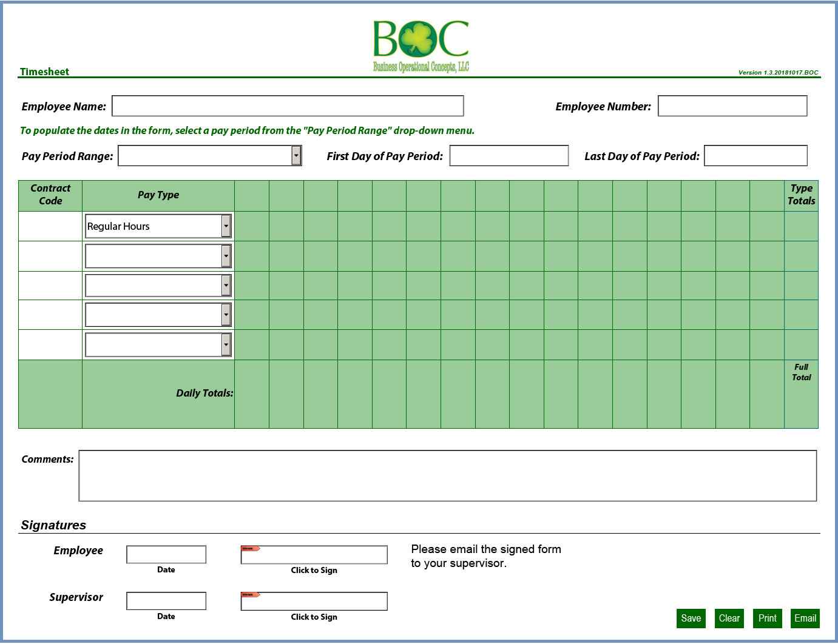Image resolution: width=838 pixels, height=644 pixels.
Task: Expand the fourth row Pay Type dropdown
Action: pyautogui.click(x=226, y=315)
